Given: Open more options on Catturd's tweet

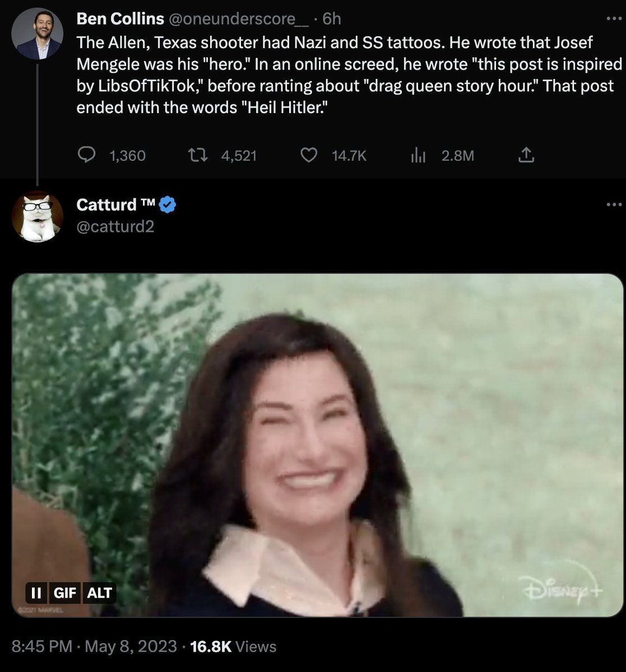Looking at the screenshot, I should [x=614, y=205].
